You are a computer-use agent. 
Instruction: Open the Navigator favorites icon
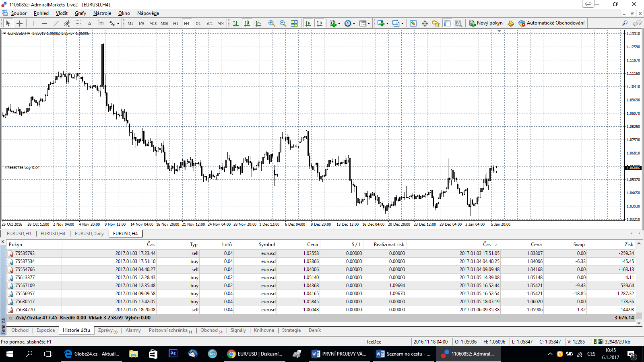(x=436, y=23)
